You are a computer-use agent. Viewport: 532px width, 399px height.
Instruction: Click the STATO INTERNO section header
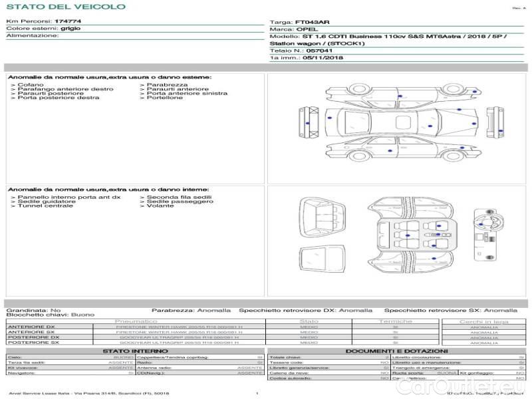coord(135,351)
